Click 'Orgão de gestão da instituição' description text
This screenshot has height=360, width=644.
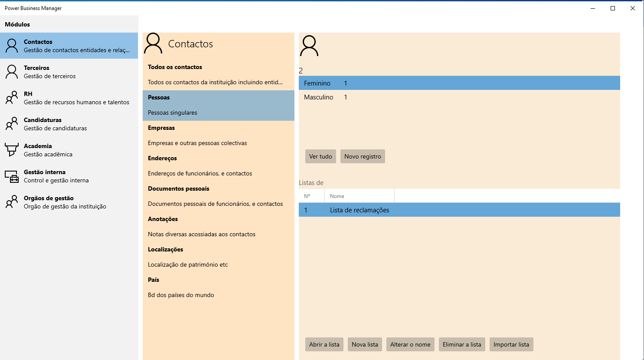65,206
